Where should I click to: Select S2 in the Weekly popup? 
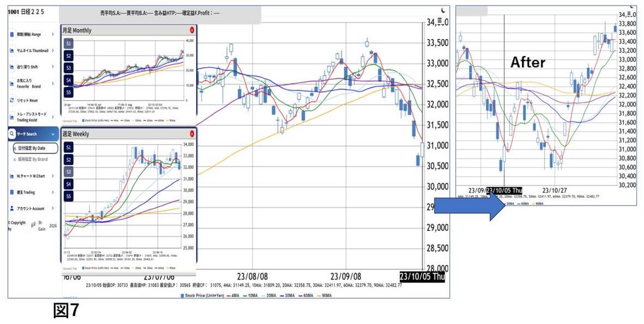coord(69,159)
